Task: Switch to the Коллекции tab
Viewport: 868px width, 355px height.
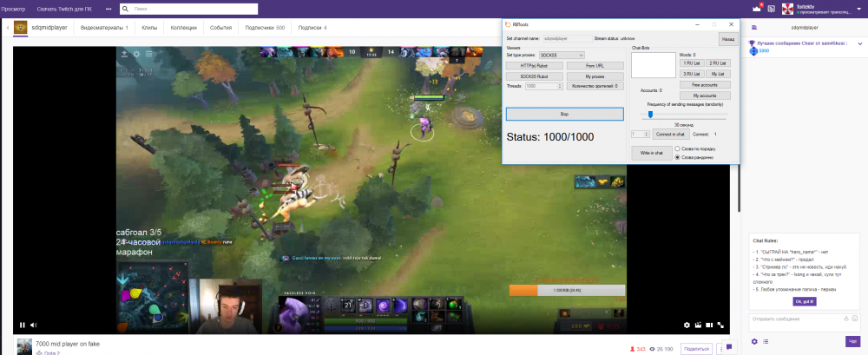Action: tap(183, 28)
